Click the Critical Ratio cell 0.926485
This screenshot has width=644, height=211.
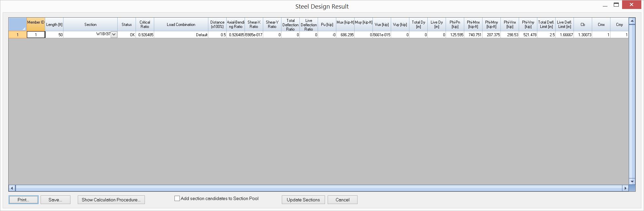pos(145,35)
